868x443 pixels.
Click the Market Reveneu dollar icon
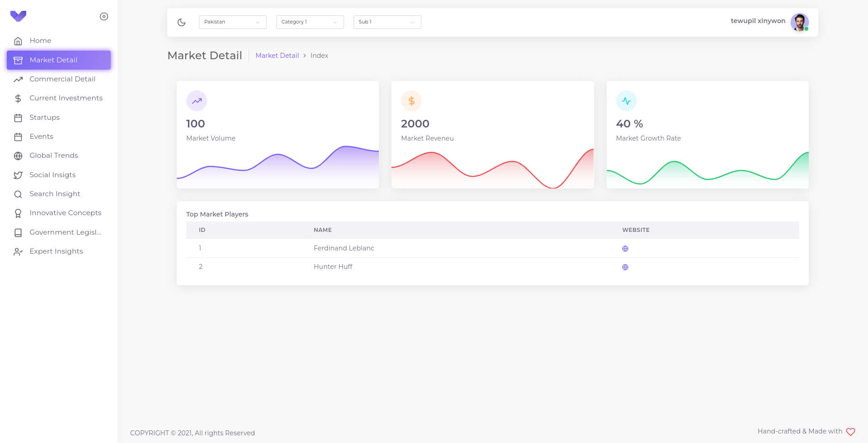(x=411, y=101)
